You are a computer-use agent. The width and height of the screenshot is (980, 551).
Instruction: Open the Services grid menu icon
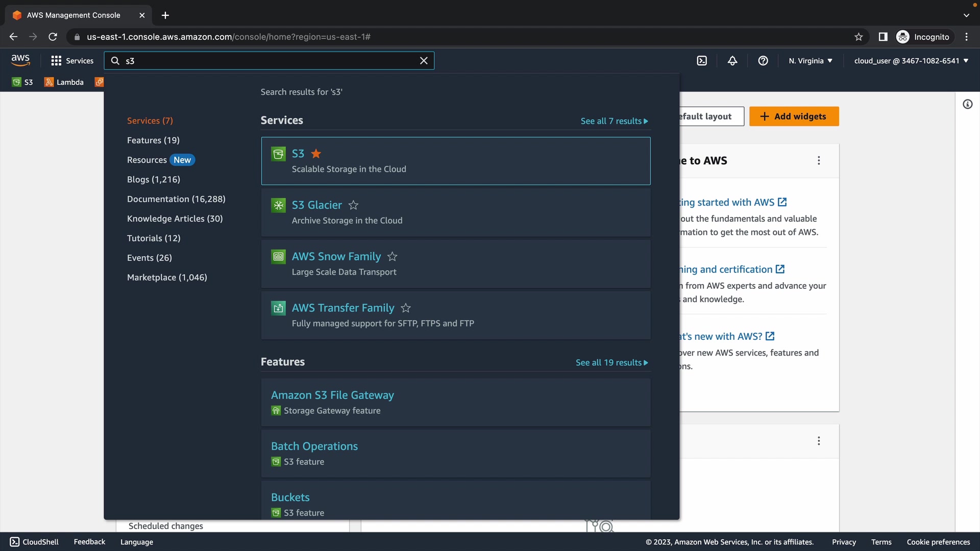click(56, 61)
